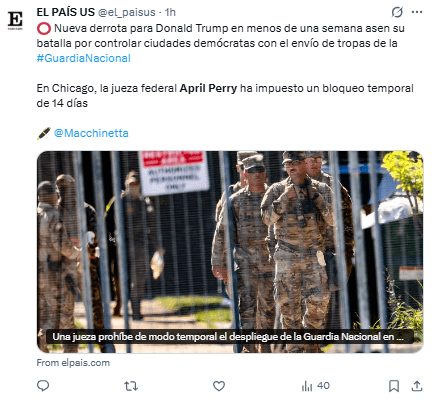436x400 pixels.
Task: Share the post via the upload arrow icon
Action: pos(417,386)
